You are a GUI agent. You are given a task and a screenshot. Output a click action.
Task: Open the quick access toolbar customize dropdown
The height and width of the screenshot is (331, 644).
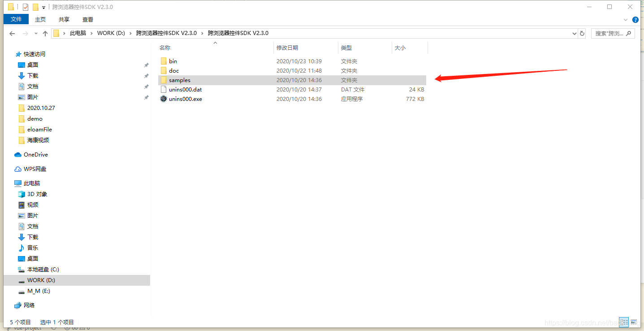point(43,7)
